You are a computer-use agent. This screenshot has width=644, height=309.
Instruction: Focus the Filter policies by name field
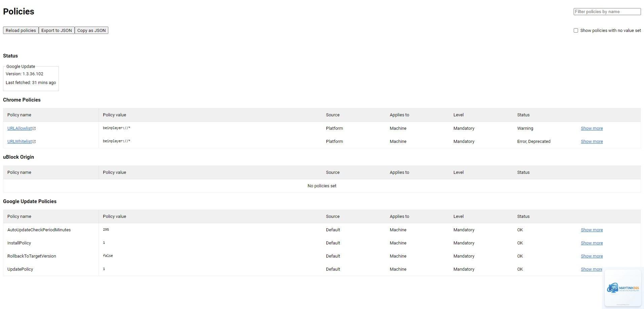pyautogui.click(x=607, y=11)
